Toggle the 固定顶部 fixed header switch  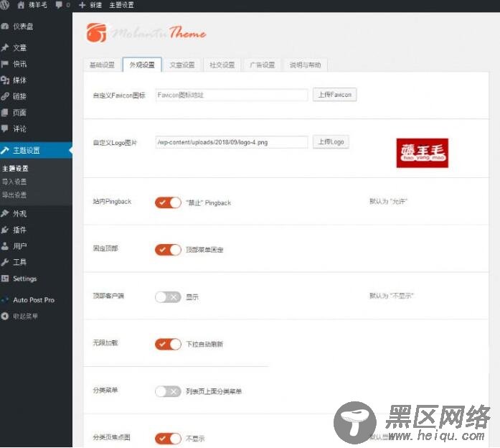[168, 250]
